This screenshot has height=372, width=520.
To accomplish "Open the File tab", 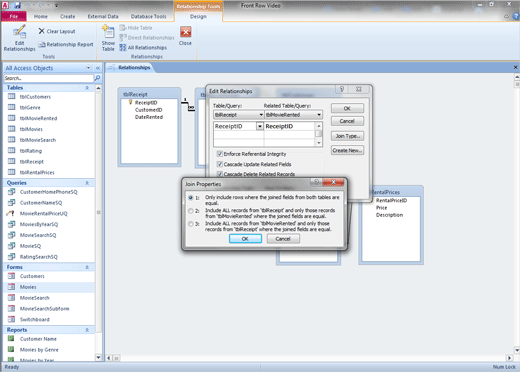I will point(14,16).
